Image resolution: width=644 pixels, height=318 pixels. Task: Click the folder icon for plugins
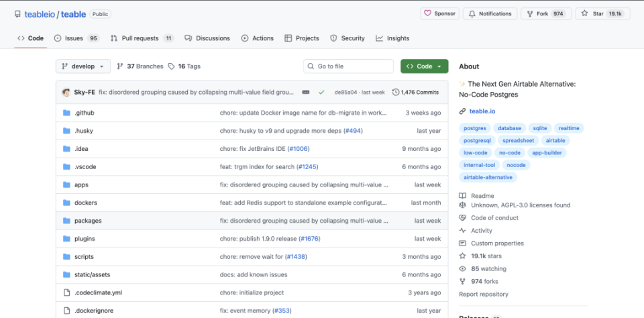click(66, 239)
